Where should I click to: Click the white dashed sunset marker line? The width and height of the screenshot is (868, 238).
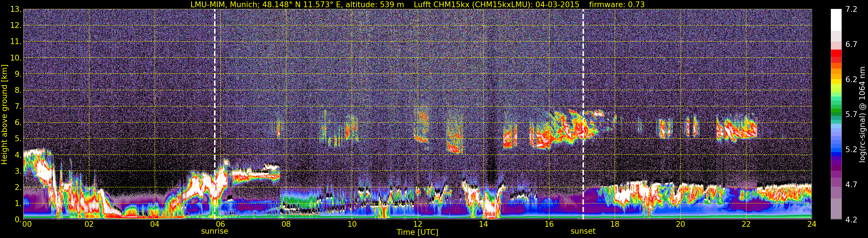(583, 114)
